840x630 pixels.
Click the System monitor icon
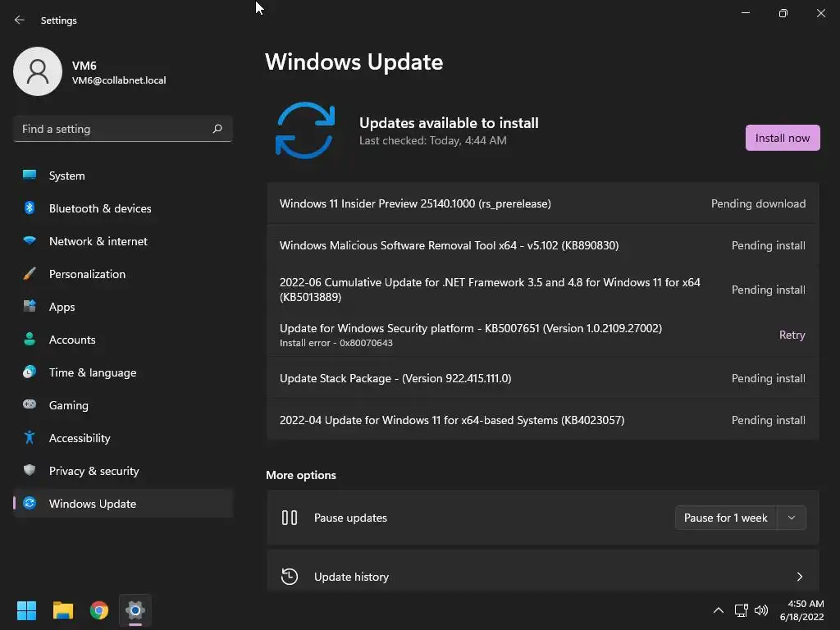[30, 176]
